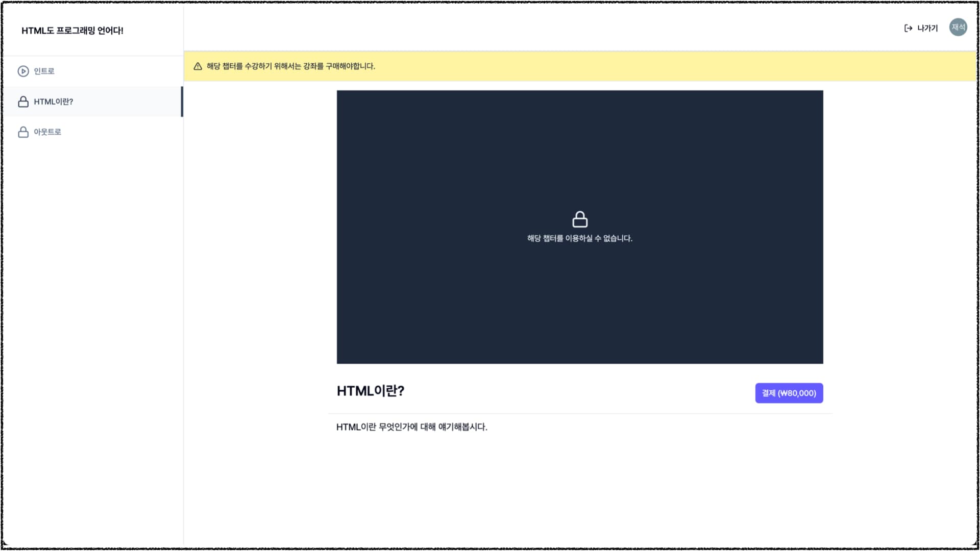Select the HTML이란? chapter label in sidebar

pos(54,102)
